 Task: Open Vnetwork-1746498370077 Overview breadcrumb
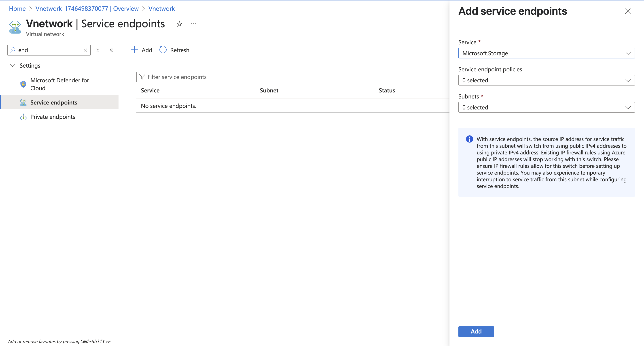click(x=87, y=9)
